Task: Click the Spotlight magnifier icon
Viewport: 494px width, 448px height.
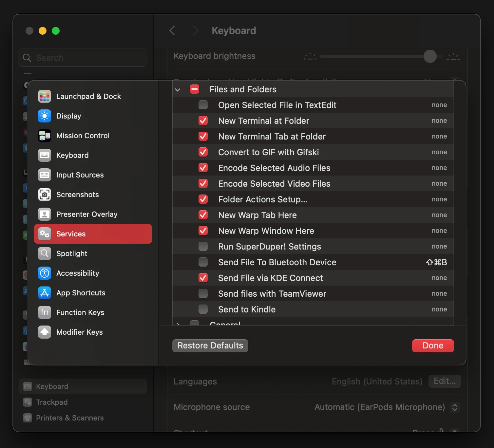Action: tap(45, 253)
